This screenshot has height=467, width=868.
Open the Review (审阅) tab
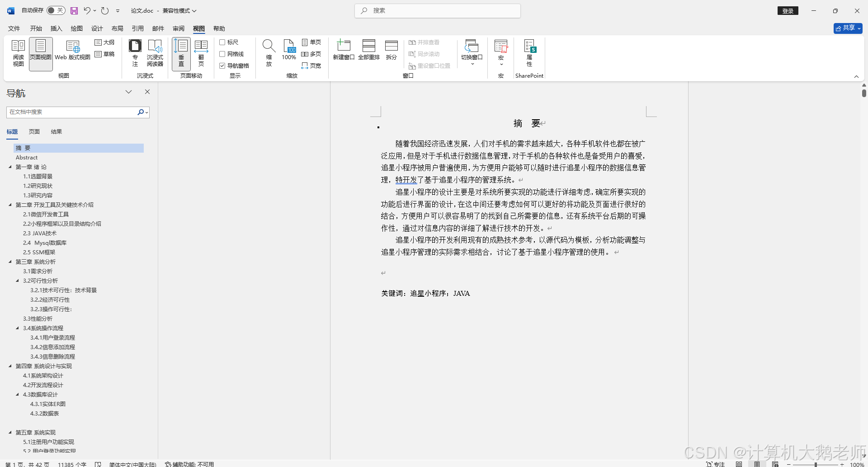pyautogui.click(x=179, y=28)
